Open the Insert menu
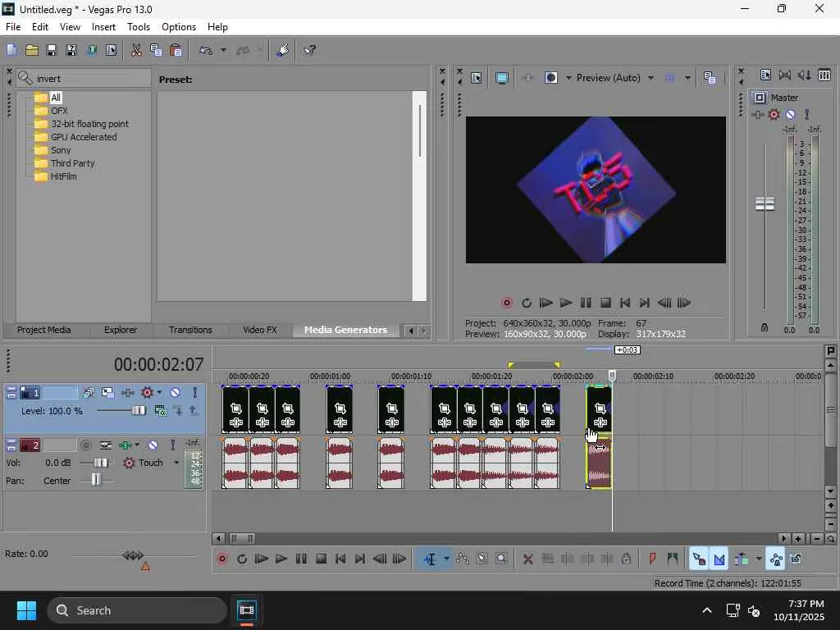 pyautogui.click(x=103, y=27)
